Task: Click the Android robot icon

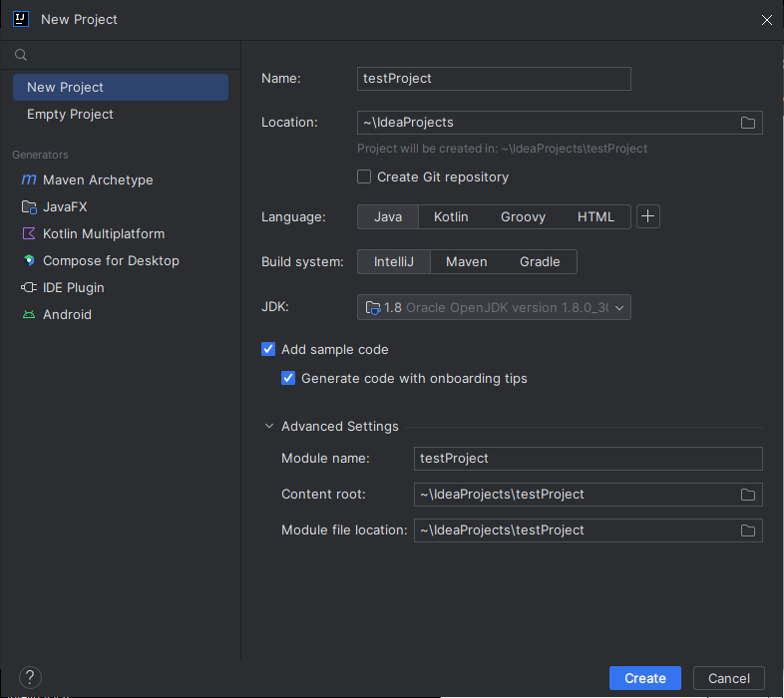Action: [x=29, y=314]
